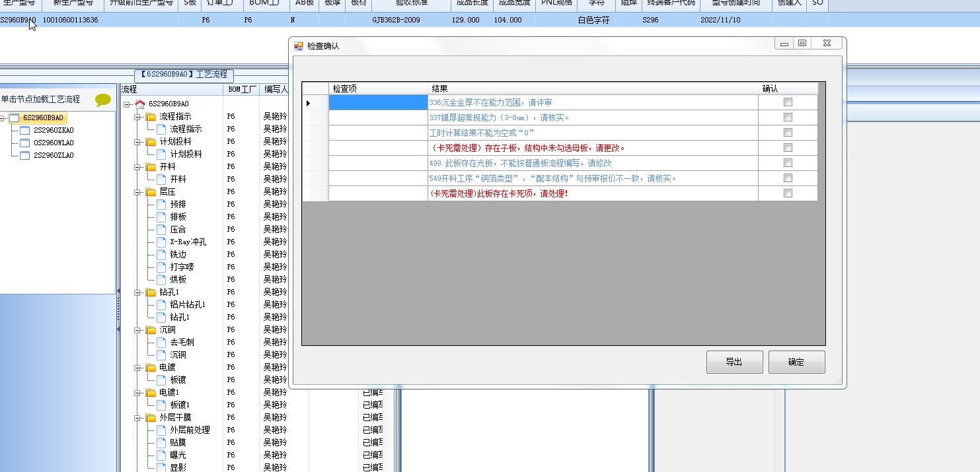This screenshot has width=980, height=472.
Task: Click the 导出 button
Action: pyautogui.click(x=734, y=362)
